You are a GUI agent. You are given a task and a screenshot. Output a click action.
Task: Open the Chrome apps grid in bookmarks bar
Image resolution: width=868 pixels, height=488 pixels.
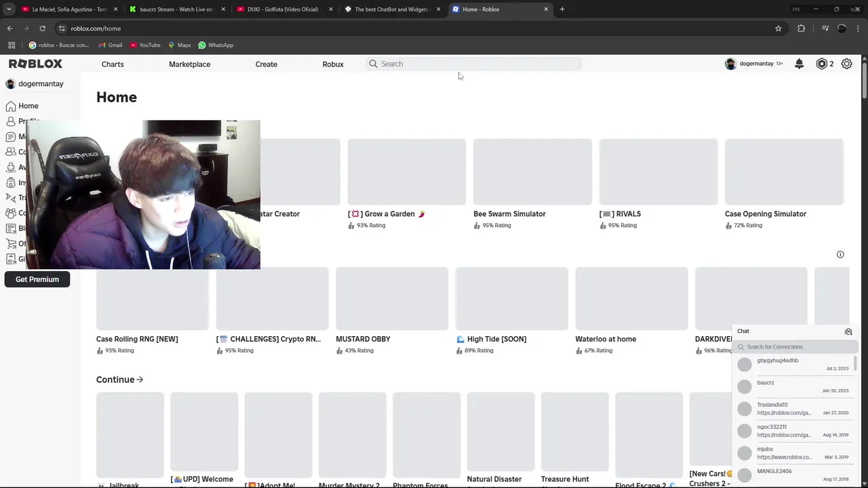(12, 45)
